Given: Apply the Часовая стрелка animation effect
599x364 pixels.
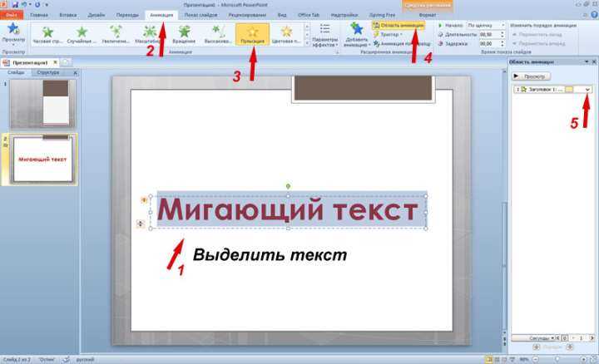Looking at the screenshot, I should point(47,34).
